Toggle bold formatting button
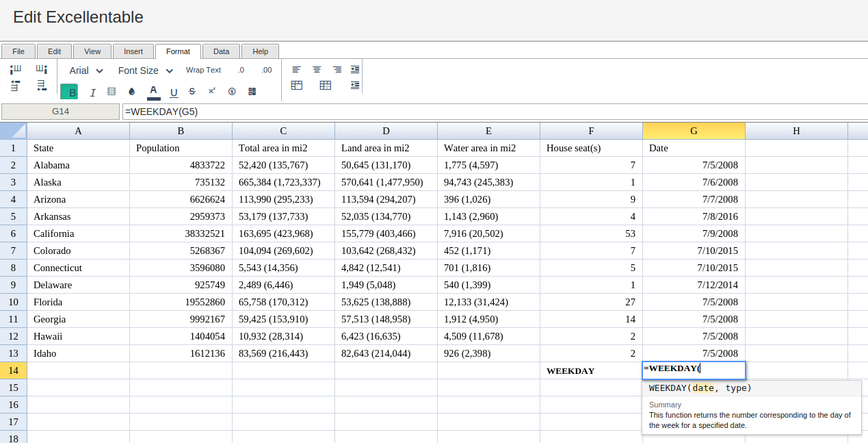Screen dimensions: 868x443 (69, 92)
